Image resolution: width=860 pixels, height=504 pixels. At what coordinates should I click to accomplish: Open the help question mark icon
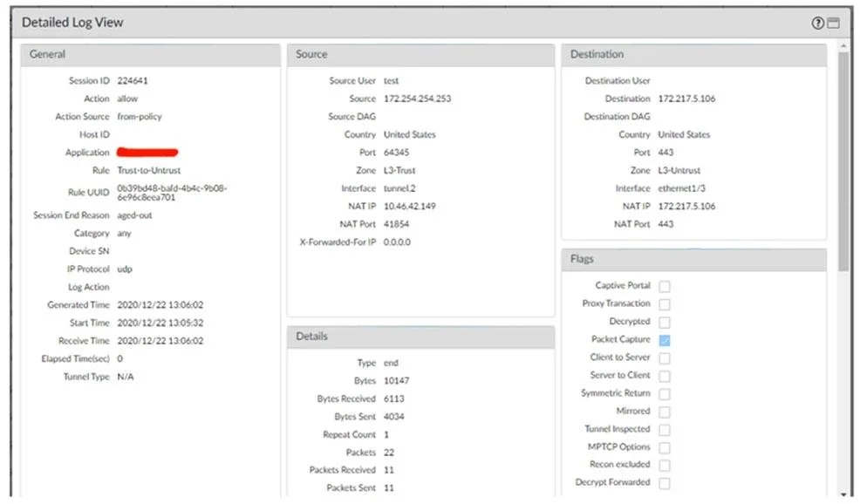tap(817, 23)
